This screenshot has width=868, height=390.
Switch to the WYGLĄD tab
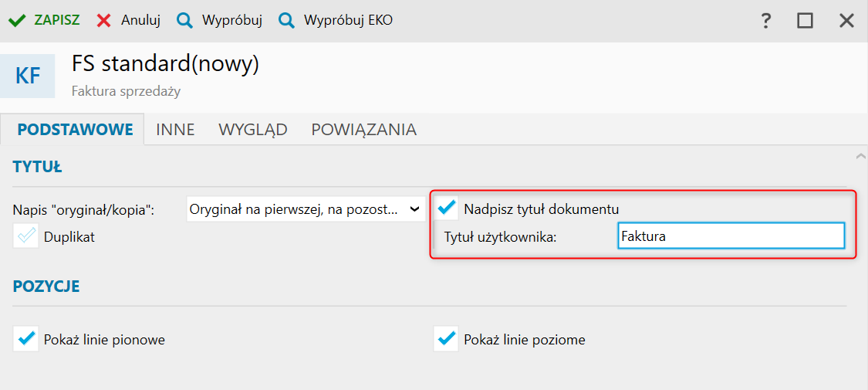(253, 130)
